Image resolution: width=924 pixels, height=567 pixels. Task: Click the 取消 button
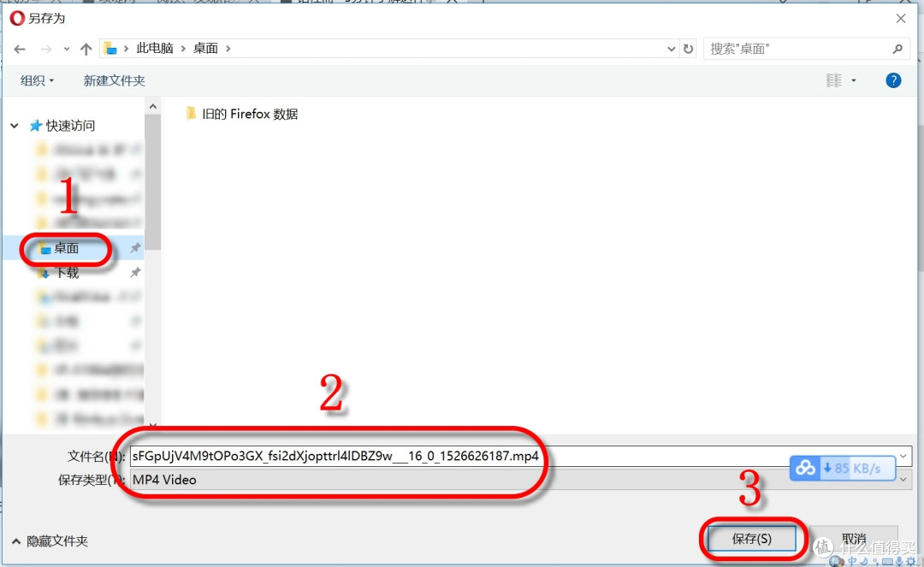point(853,539)
